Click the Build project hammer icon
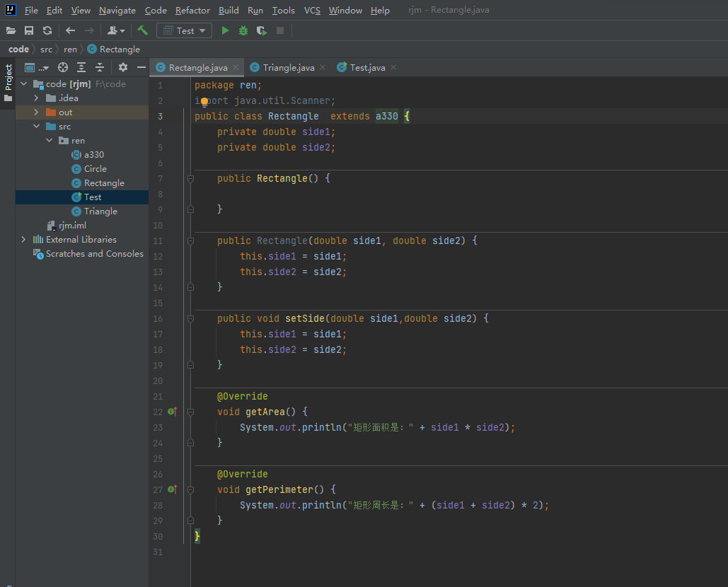Viewport: 728px width, 587px height. click(x=143, y=30)
